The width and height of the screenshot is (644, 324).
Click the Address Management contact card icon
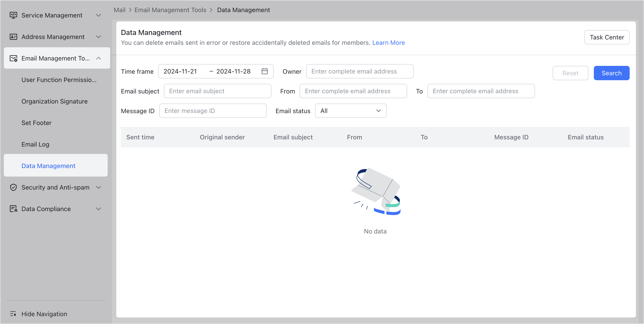coord(13,37)
